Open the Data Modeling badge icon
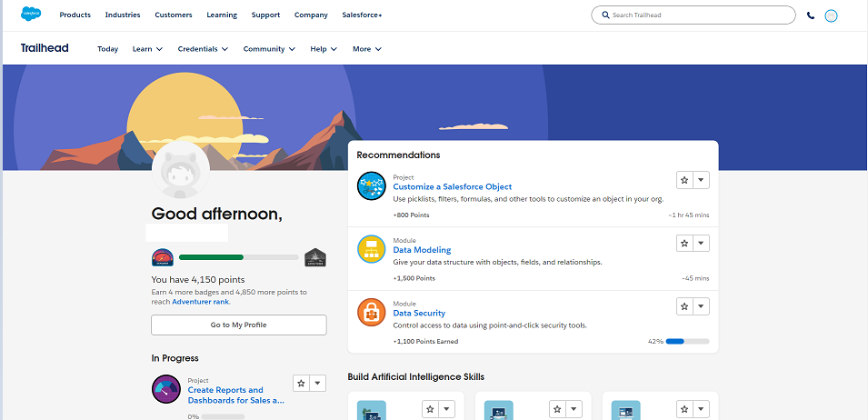This screenshot has width=868, height=420. click(372, 249)
